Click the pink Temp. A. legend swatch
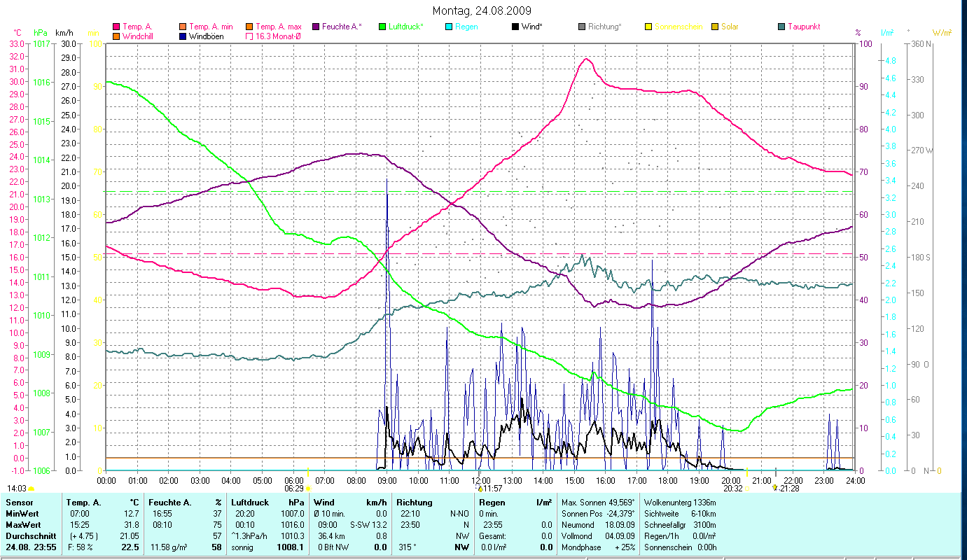Viewport: 967px width, 560px height. (x=116, y=27)
